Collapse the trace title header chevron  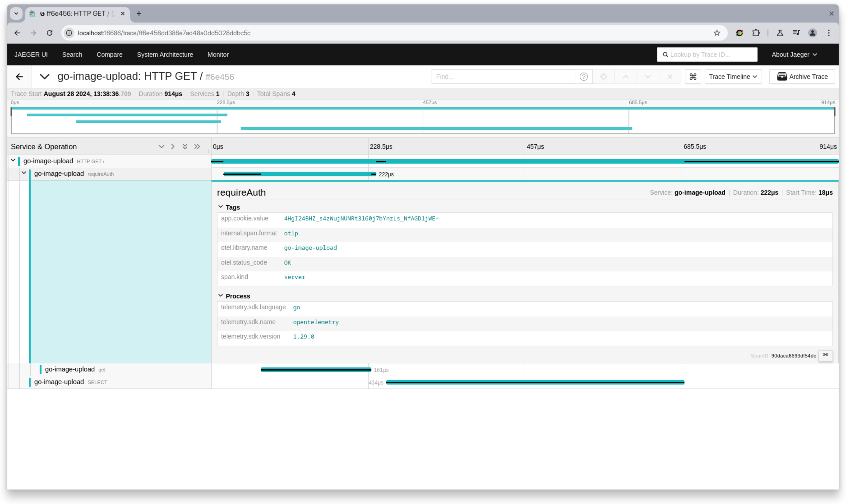tap(44, 76)
